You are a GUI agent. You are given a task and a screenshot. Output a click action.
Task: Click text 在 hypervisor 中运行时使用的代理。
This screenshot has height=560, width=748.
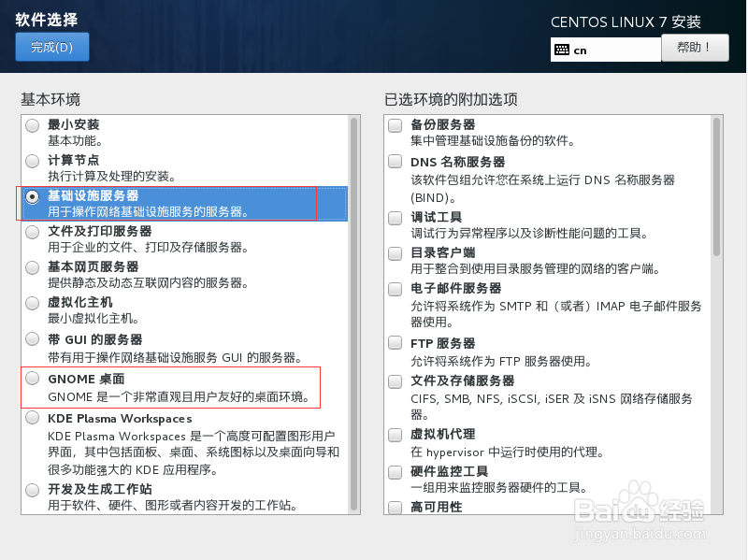click(x=508, y=452)
